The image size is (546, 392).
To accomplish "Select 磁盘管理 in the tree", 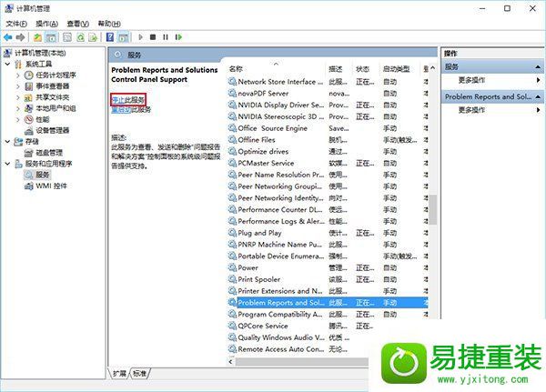I will pyautogui.click(x=49, y=153).
